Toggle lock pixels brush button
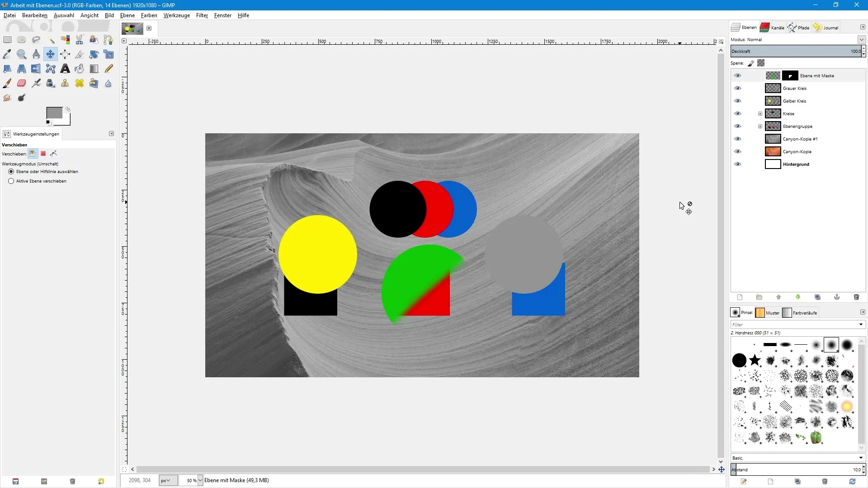The width and height of the screenshot is (868, 488). coord(751,63)
